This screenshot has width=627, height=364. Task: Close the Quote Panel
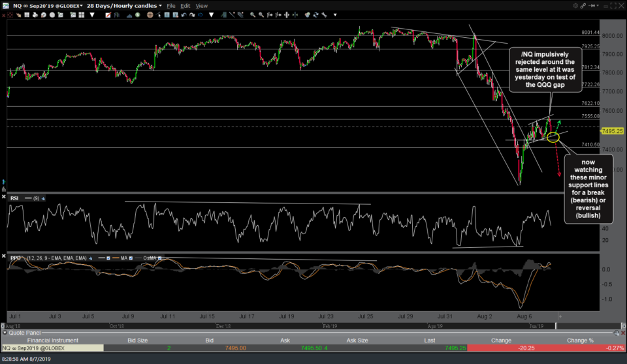click(x=623, y=333)
